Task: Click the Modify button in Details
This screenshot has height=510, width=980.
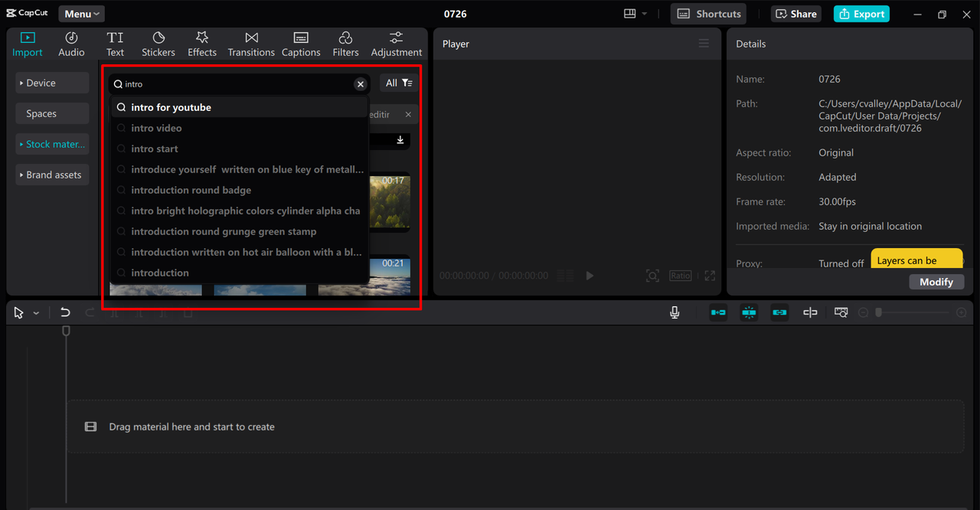Action: 936,282
